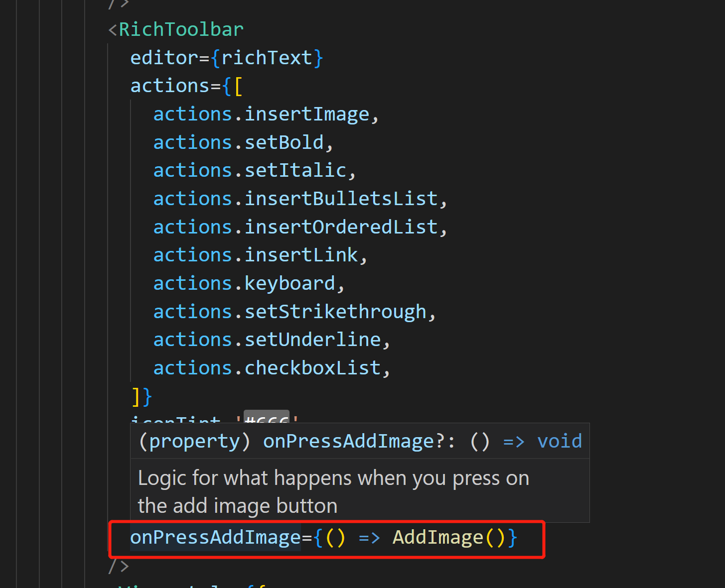Viewport: 725px width, 588px height.
Task: Click the tooltip description about add image button
Action: pos(333,492)
